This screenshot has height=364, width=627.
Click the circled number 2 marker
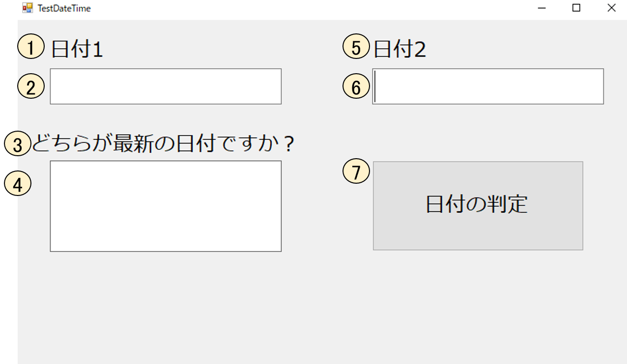(x=31, y=87)
